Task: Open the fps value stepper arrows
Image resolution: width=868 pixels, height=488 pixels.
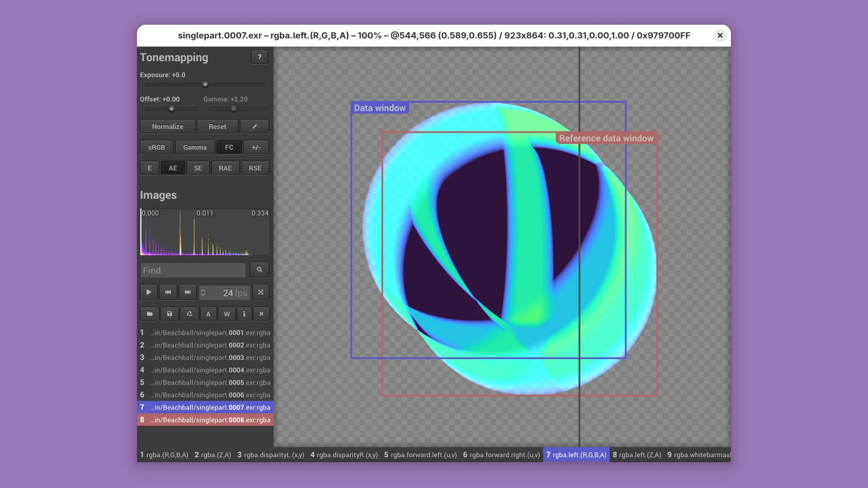Action: point(203,292)
